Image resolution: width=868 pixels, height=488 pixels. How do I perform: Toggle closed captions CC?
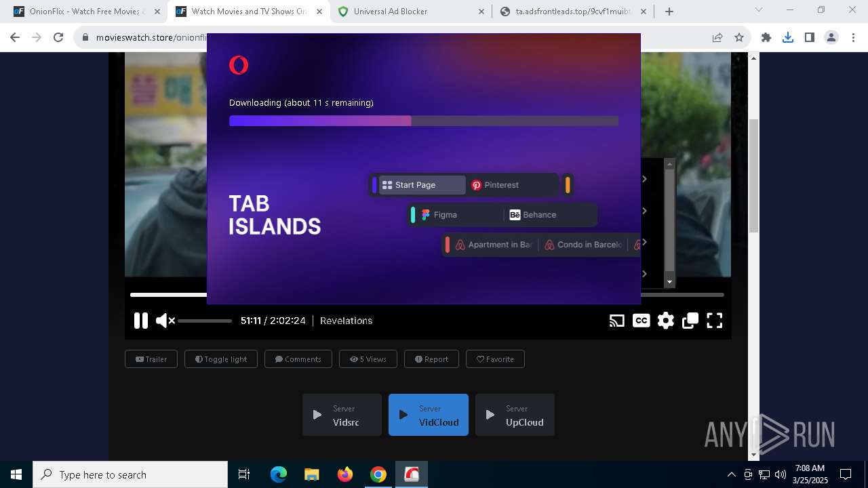(641, 321)
